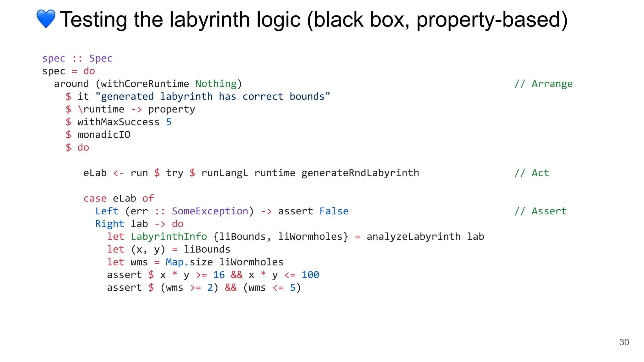Image resolution: width=644 pixels, height=362 pixels.
Task: Click the 'Spec' type in signature
Action: click(101, 58)
